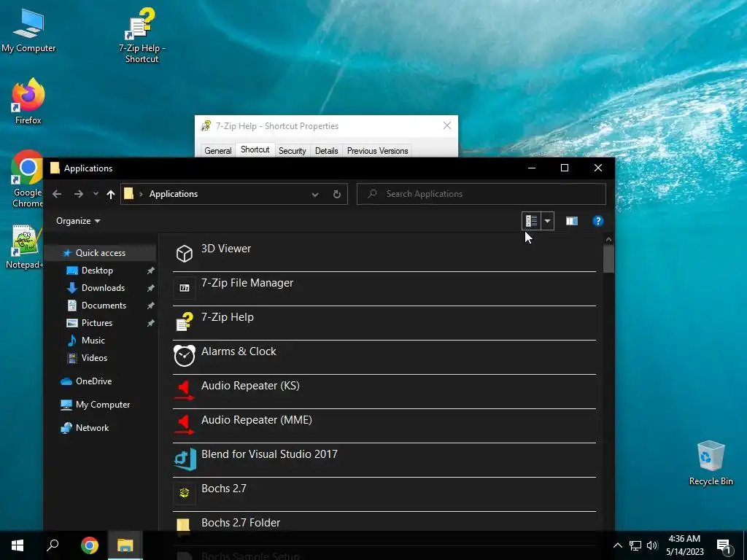Open Videos in navigation pane

(x=94, y=358)
